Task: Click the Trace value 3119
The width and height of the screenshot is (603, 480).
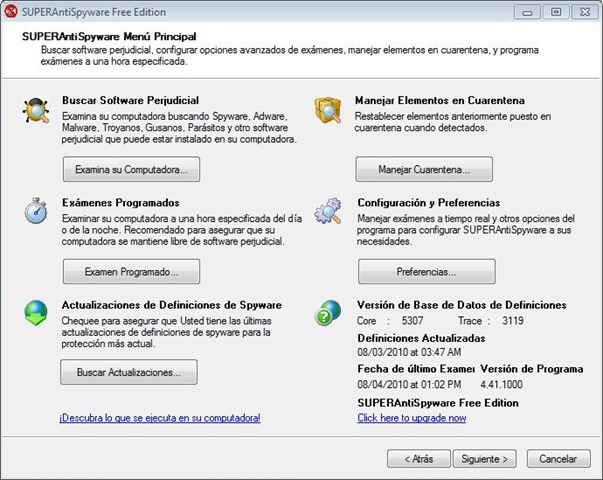Action: point(513,321)
